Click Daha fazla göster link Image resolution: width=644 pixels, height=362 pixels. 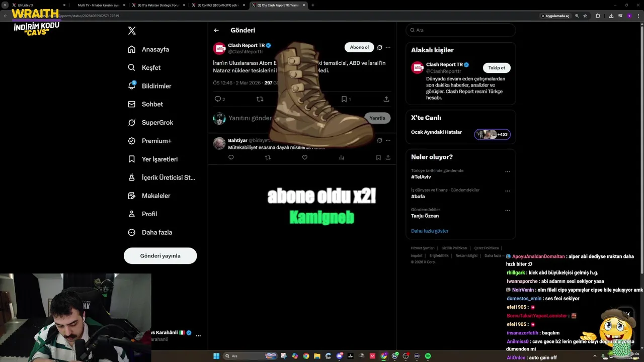point(430,231)
